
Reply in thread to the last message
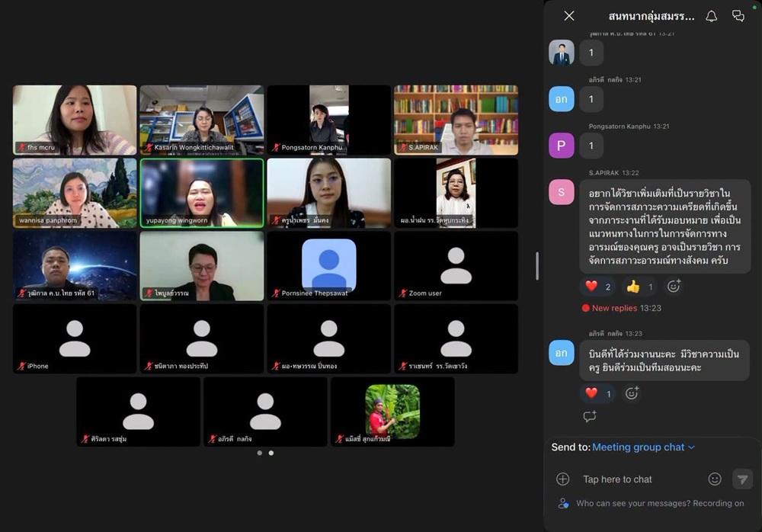pos(590,416)
